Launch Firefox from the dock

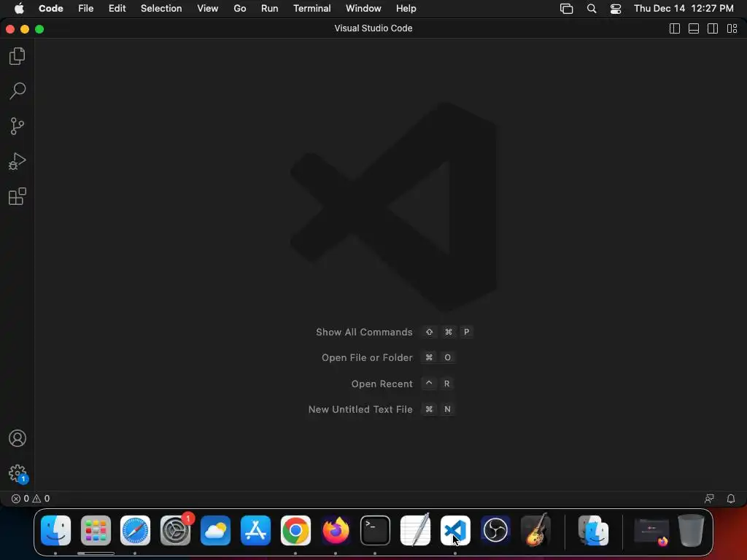tap(336, 531)
